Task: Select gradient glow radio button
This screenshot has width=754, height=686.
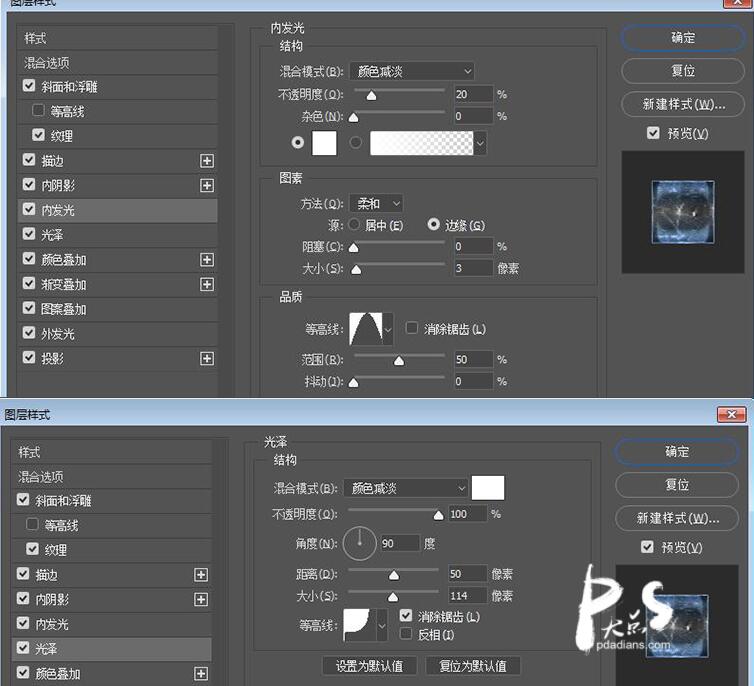Action: pos(356,143)
